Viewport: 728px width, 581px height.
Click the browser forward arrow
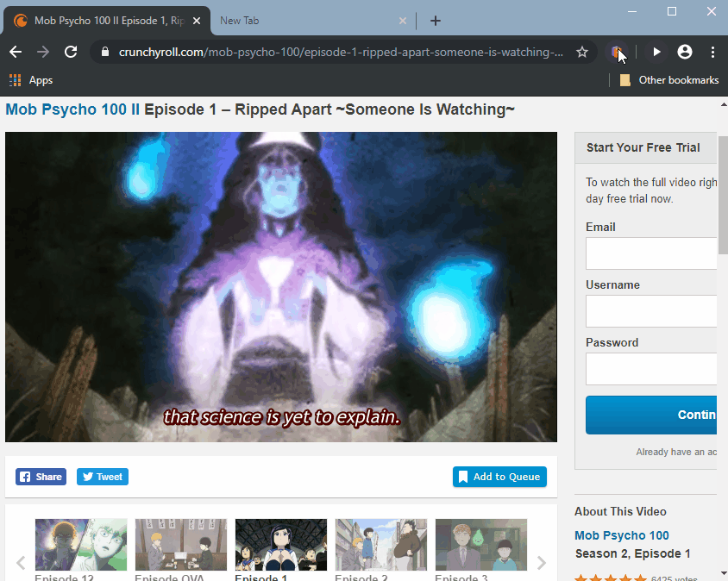click(43, 52)
